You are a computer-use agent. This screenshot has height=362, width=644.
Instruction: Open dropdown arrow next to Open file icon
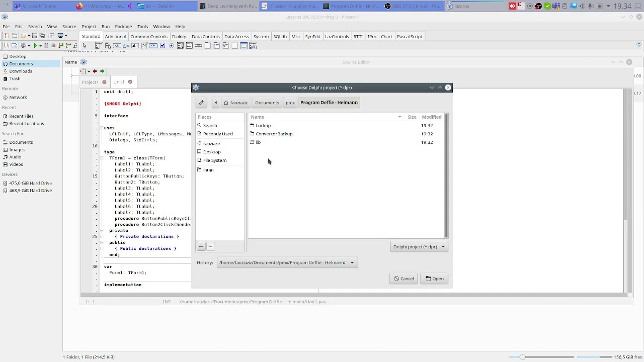coord(29,36)
